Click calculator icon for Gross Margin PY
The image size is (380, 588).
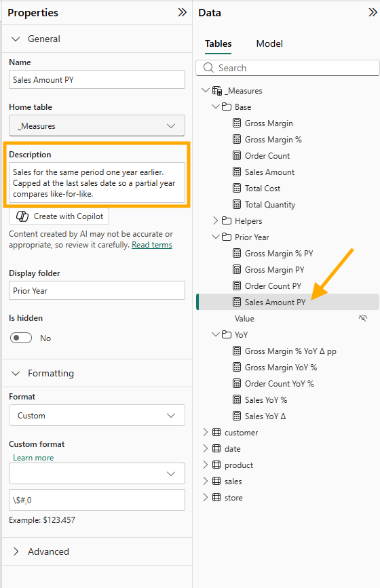click(x=237, y=270)
